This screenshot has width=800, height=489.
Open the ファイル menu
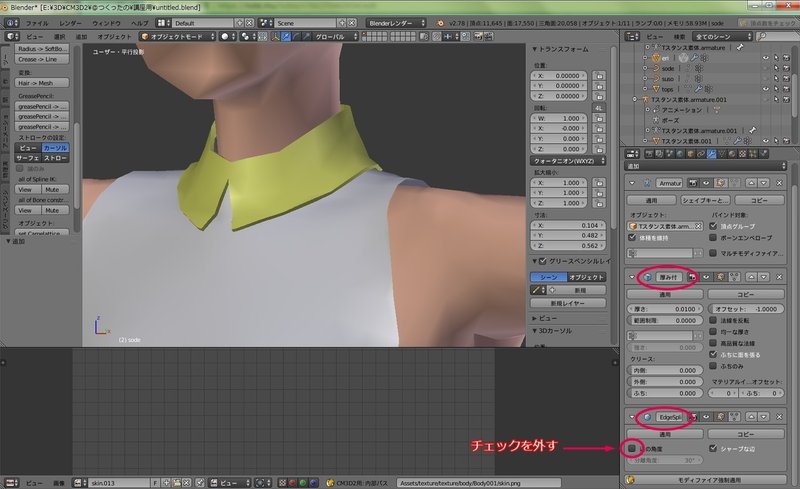click(x=37, y=23)
